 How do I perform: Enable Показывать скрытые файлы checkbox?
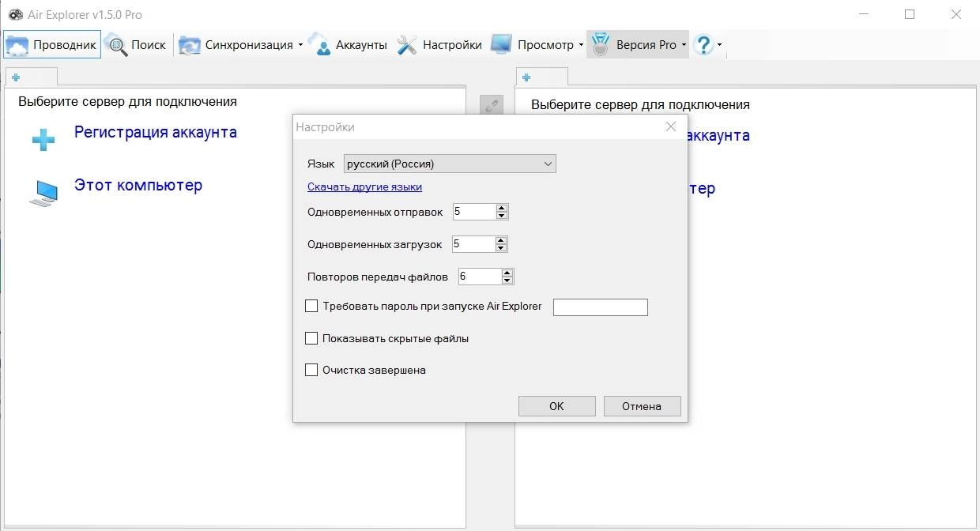311,338
